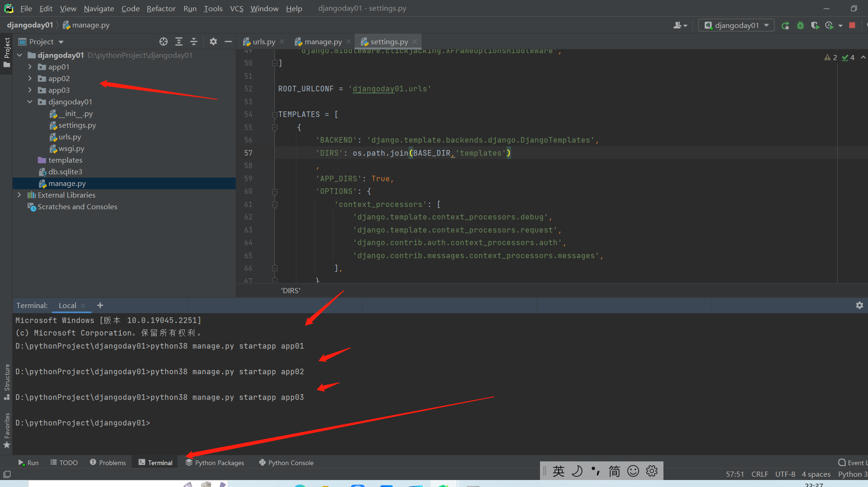Expand all nodes in Project panel
Image resolution: width=868 pixels, height=487 pixels.
[179, 41]
